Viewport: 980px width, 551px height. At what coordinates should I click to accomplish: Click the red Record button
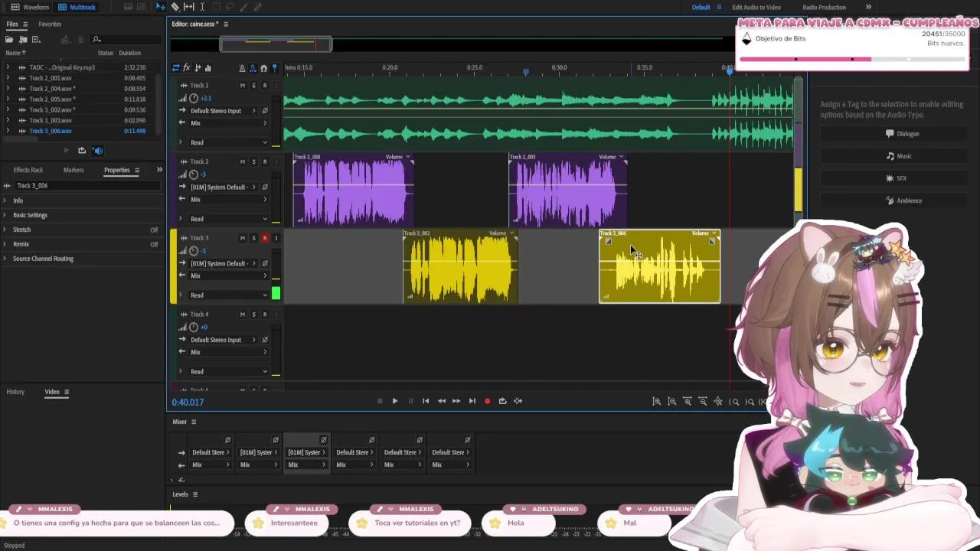pyautogui.click(x=487, y=401)
